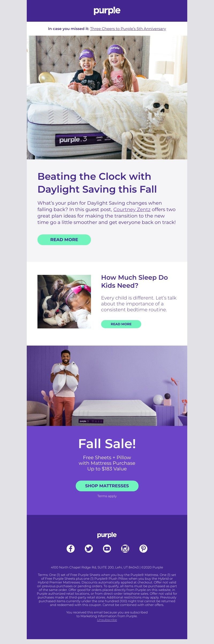
Task: Click the How Much Sleep Do Kids Need heading
Action: pyautogui.click(x=135, y=281)
